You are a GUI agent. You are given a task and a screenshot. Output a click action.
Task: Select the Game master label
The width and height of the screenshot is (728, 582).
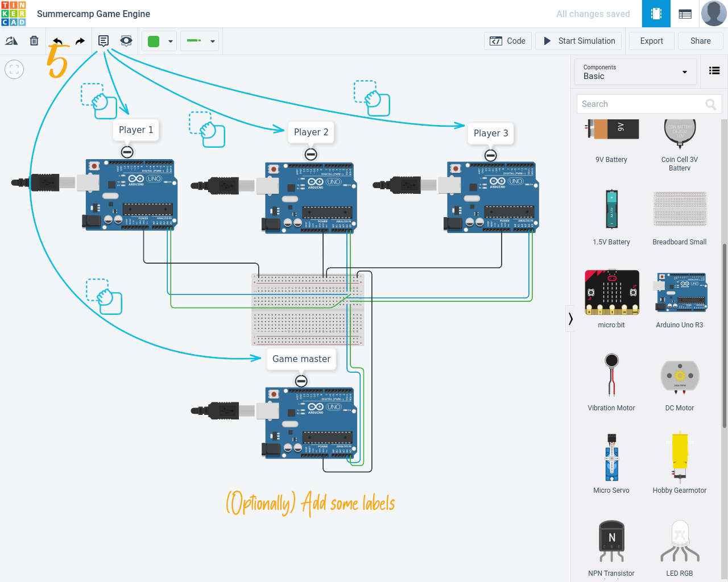[301, 359]
